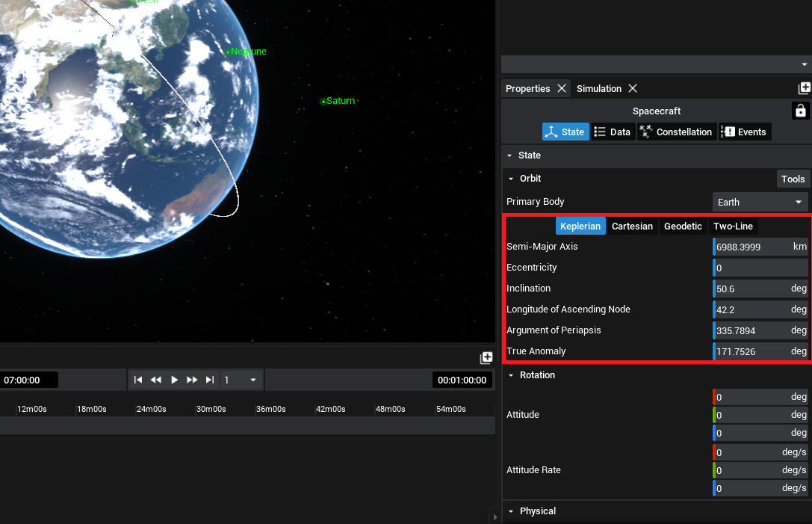
Task: Select the Saturn label in the viewport
Action: click(x=340, y=101)
